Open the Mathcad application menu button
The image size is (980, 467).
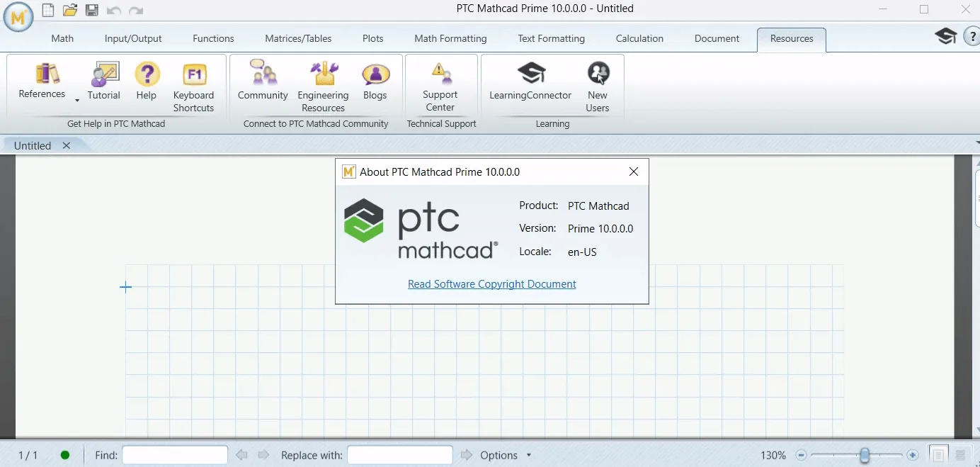click(x=18, y=17)
